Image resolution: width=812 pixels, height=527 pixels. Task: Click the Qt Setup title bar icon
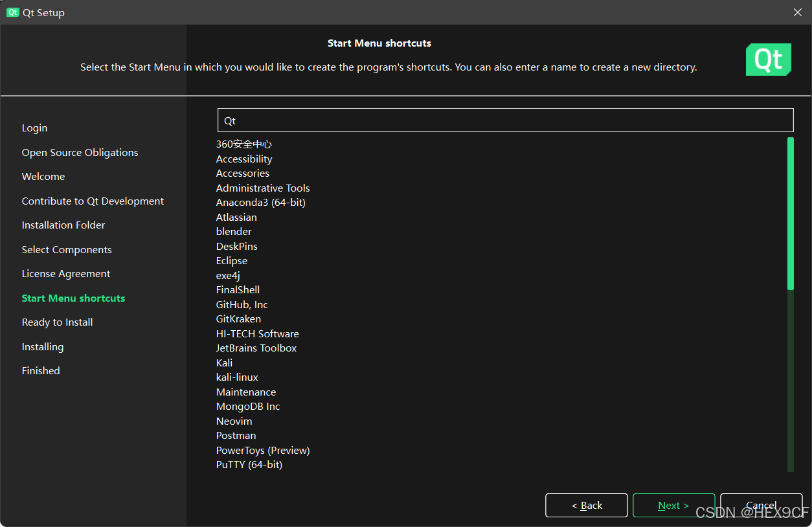[13, 12]
